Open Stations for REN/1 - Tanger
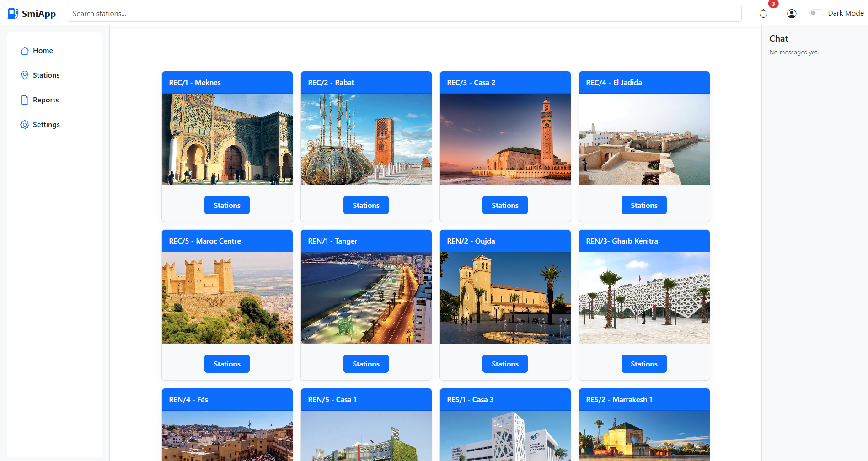 click(x=366, y=364)
